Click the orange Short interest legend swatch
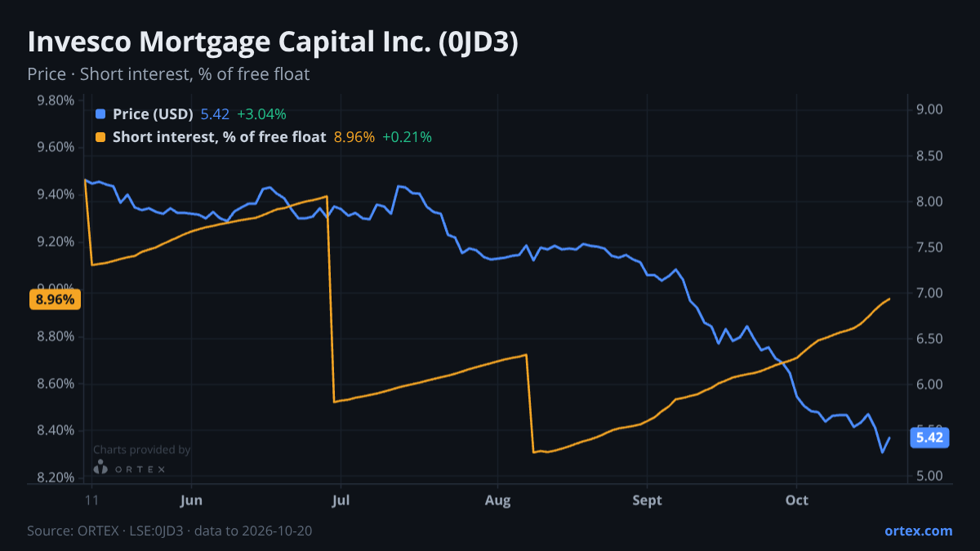This screenshot has height=551, width=980. pyautogui.click(x=100, y=137)
